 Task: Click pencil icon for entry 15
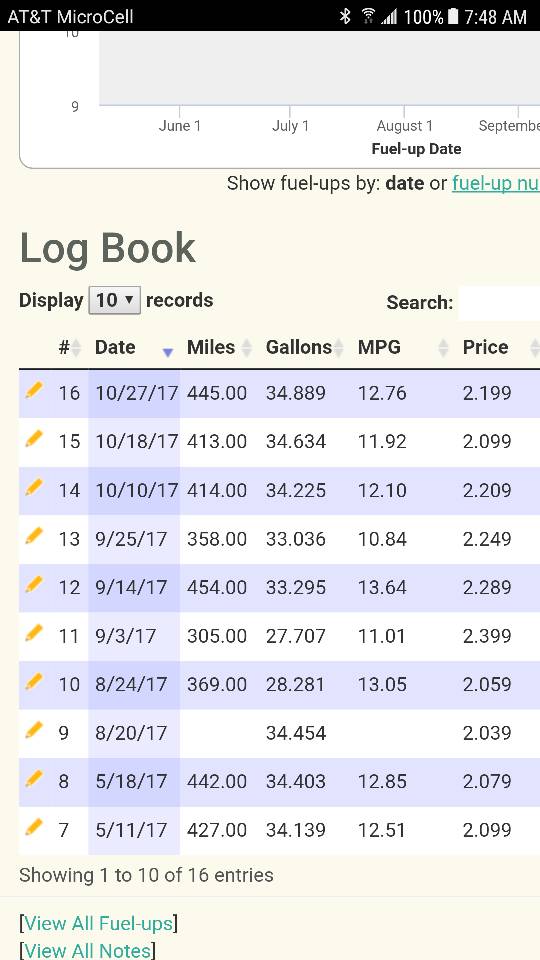click(x=34, y=439)
